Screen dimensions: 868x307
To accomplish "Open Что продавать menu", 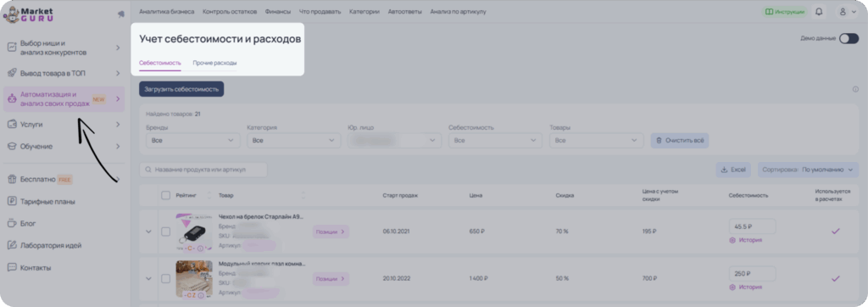I will point(320,12).
